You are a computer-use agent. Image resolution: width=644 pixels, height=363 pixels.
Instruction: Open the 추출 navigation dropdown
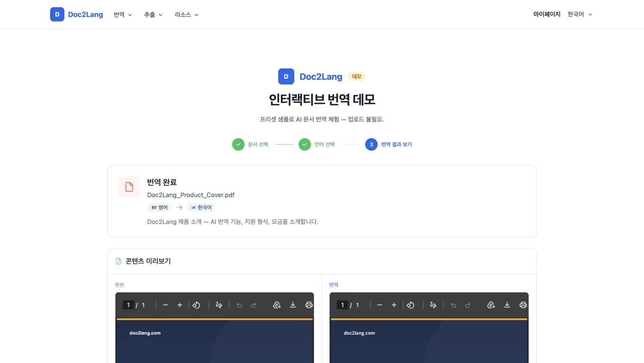(x=153, y=14)
